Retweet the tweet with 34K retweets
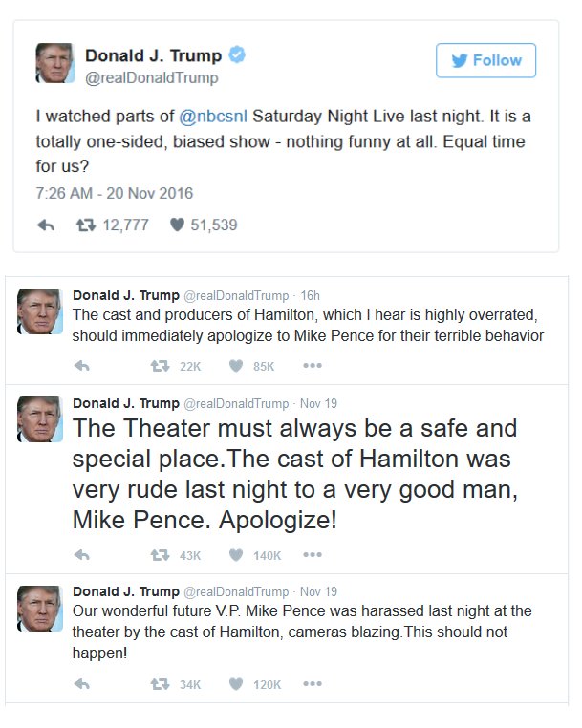 [160, 684]
